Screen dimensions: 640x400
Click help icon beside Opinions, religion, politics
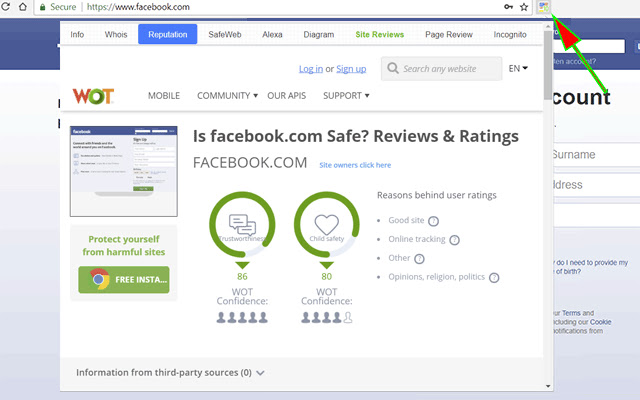coord(494,278)
